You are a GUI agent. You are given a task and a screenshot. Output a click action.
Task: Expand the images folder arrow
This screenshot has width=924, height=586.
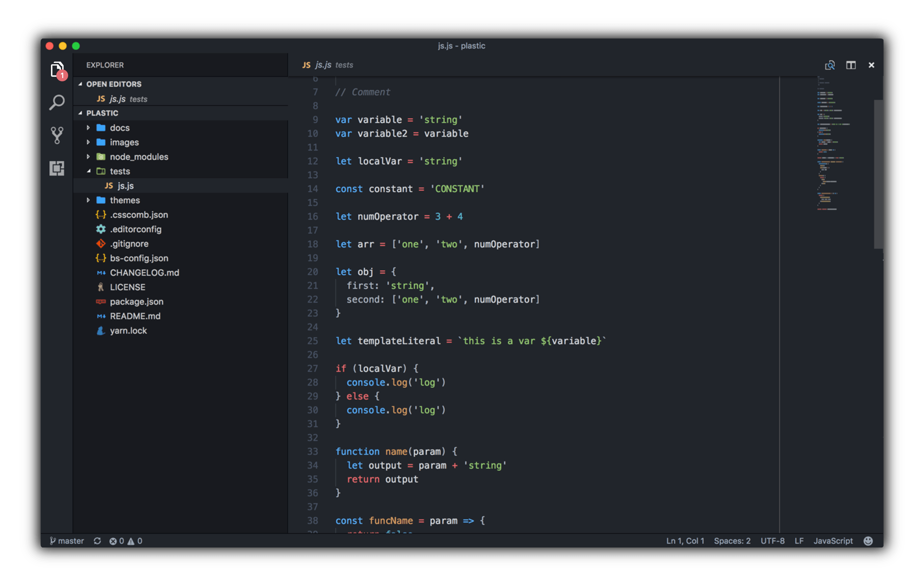point(88,142)
